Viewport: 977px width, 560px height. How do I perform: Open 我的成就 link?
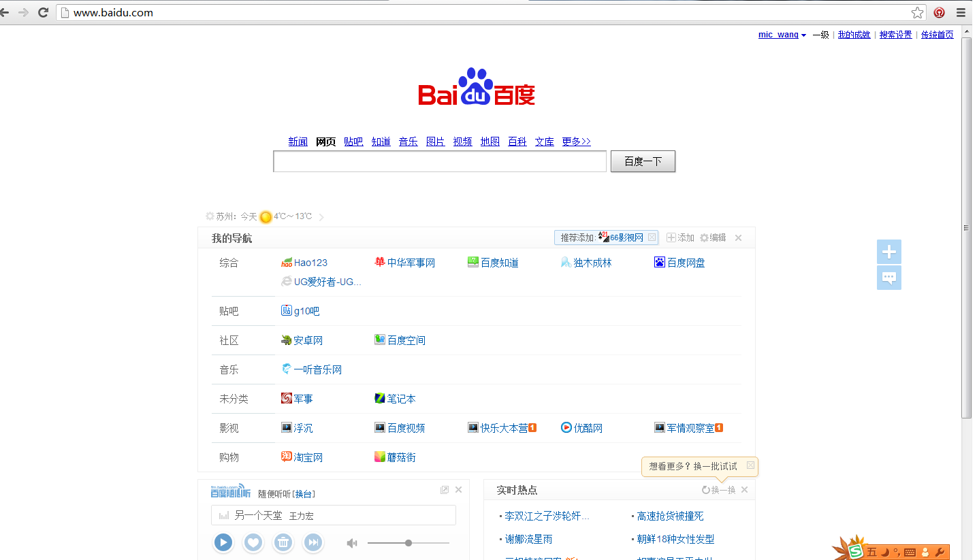coord(854,35)
